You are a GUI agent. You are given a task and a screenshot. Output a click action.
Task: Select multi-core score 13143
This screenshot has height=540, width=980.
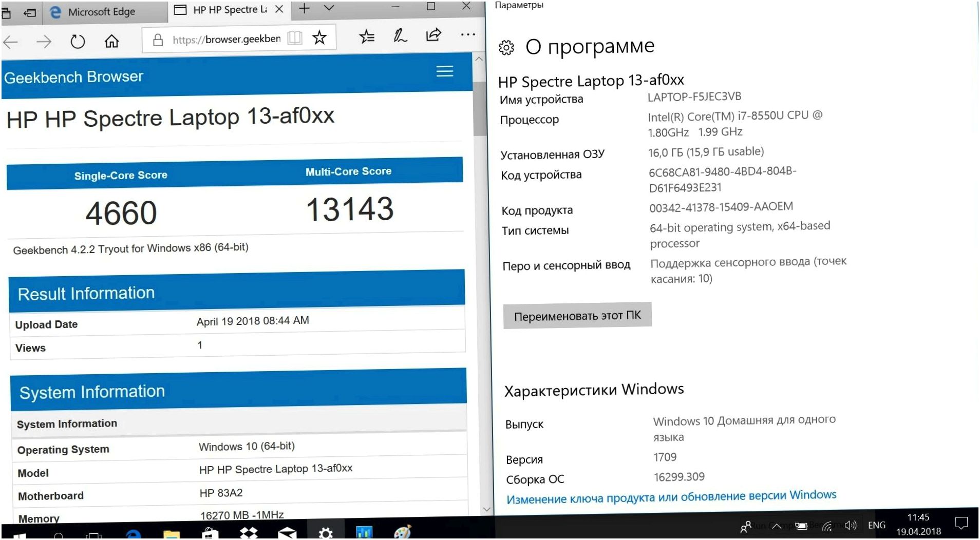[x=350, y=209]
